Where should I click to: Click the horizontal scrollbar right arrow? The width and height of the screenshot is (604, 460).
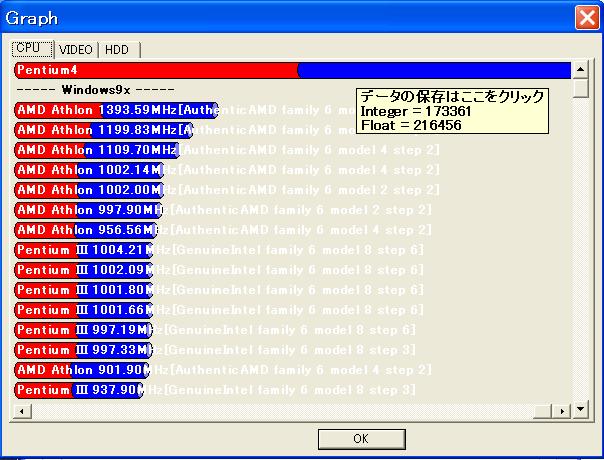click(x=562, y=411)
